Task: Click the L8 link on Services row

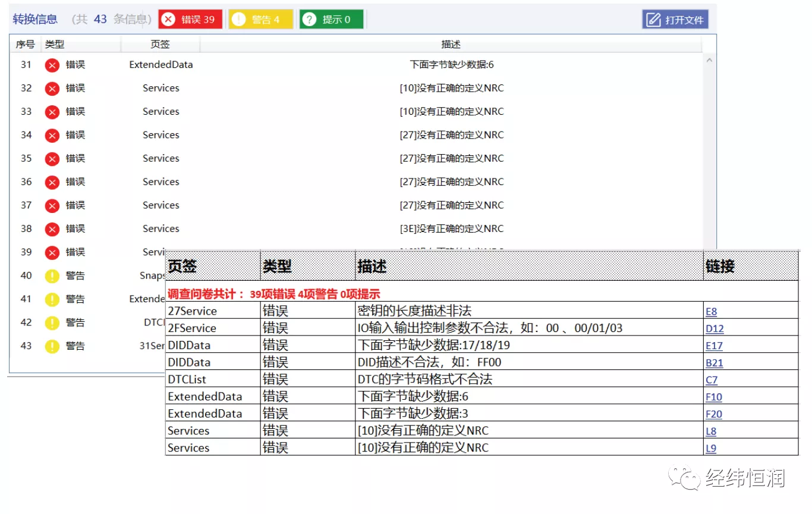Action: [710, 431]
